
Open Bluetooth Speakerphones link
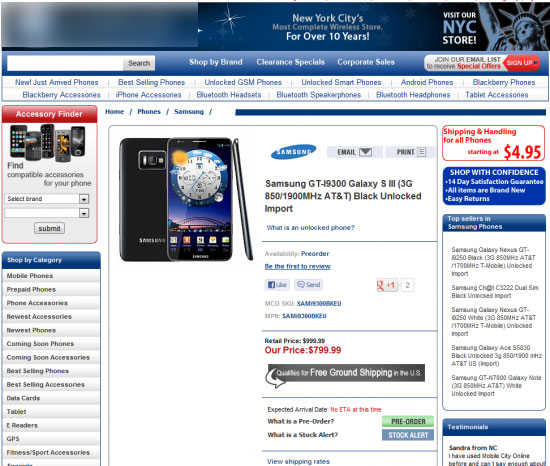tap(318, 95)
